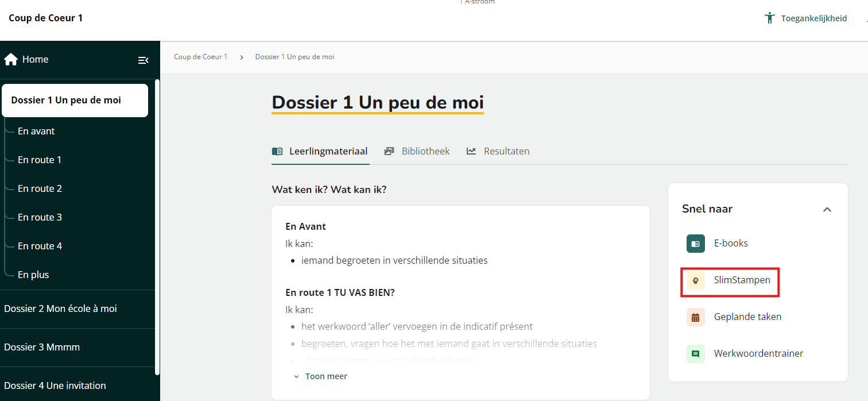Screen dimensions: 868x401
Task: Go to Home in the sidebar
Action: click(26, 60)
